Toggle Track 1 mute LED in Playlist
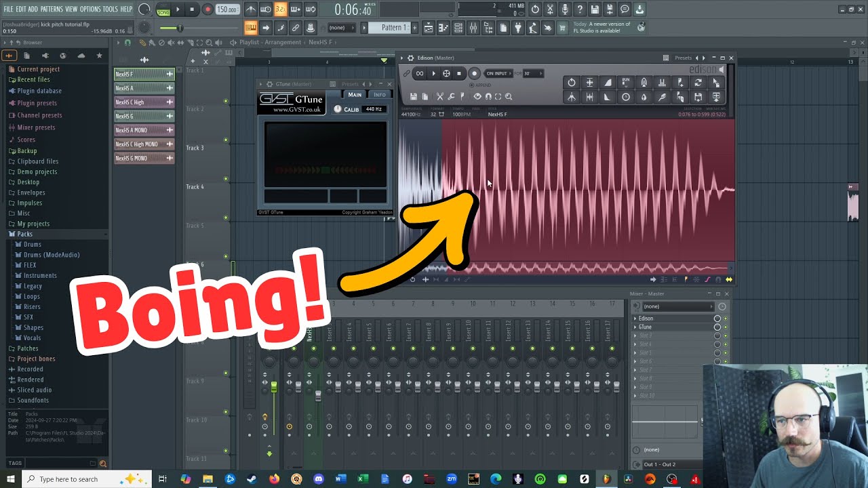 (226, 102)
